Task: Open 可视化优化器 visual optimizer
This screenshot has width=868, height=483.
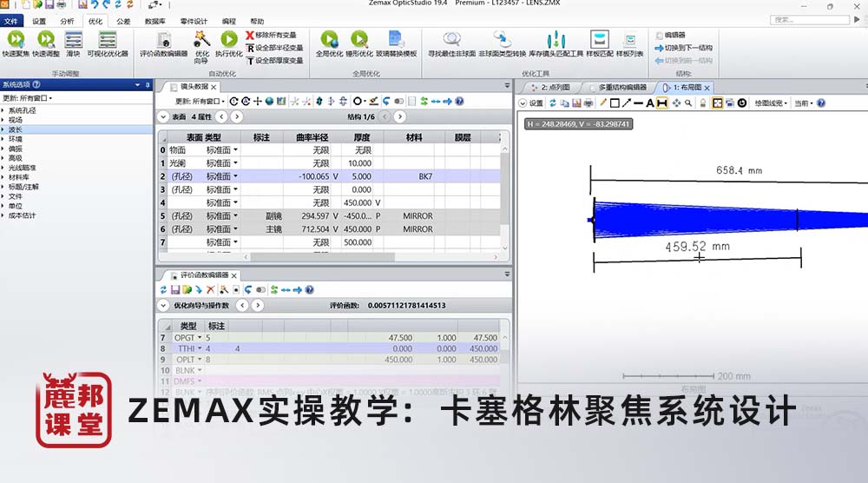Action: (x=108, y=43)
